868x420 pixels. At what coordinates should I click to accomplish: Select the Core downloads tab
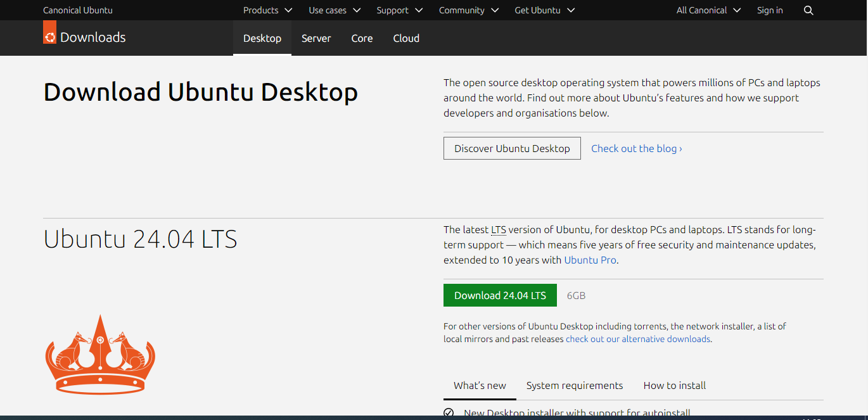pyautogui.click(x=362, y=38)
